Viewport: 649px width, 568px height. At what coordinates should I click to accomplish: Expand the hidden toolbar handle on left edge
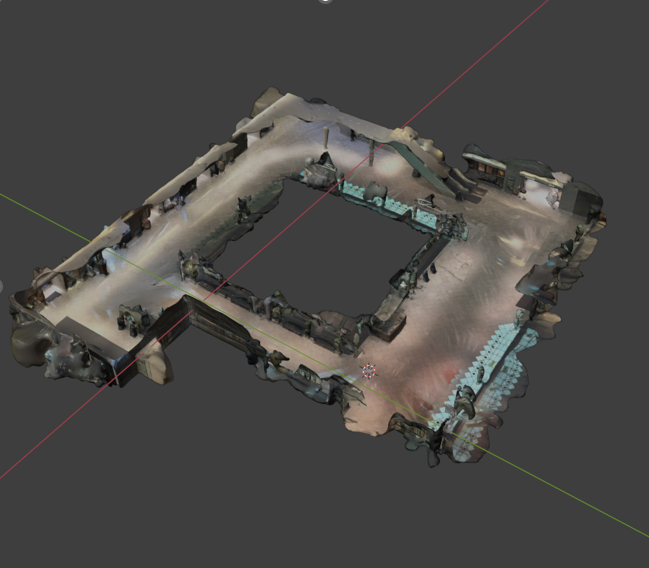click(x=2, y=286)
